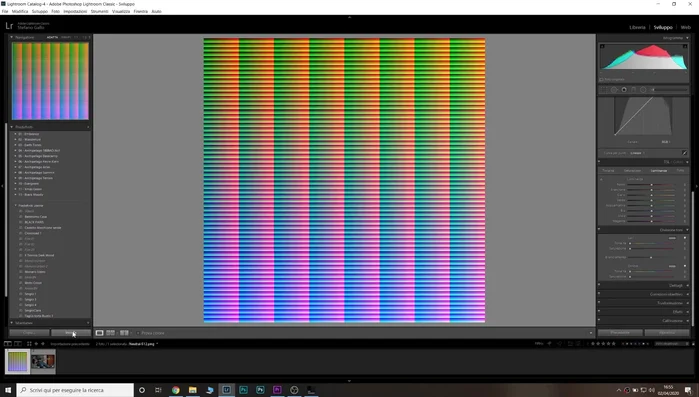Image resolution: width=699 pixels, height=397 pixels.
Task: Click the point curve edit icon
Action: point(684,153)
